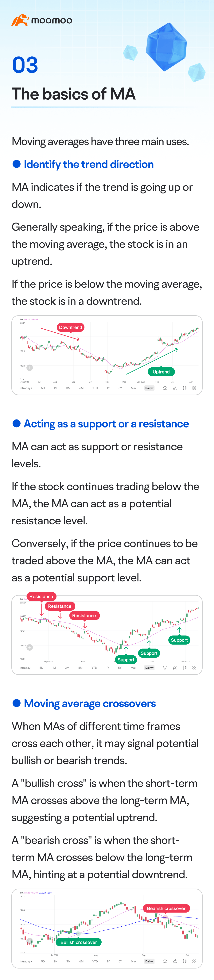Click the candlestick chart-type icon in the Uptrend chart

click(184, 388)
